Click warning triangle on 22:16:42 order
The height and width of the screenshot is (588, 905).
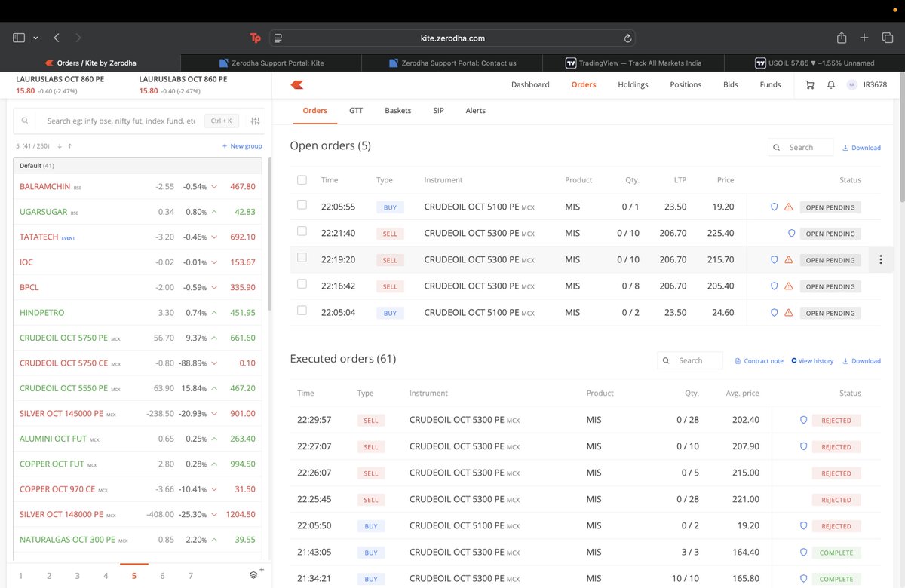coord(788,286)
